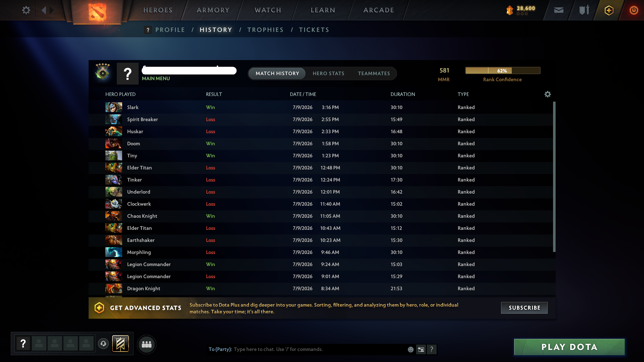The image size is (644, 362).
Task: Go forward with the right arrow
Action: click(x=51, y=10)
